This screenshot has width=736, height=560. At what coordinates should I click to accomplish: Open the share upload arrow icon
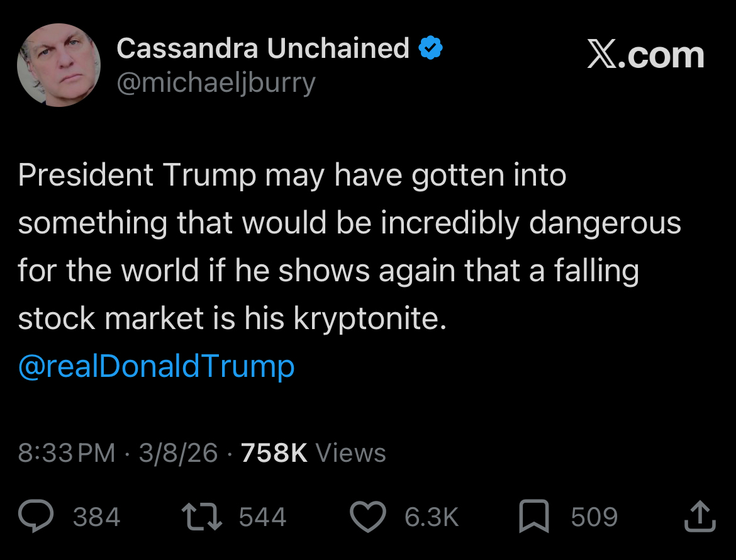pyautogui.click(x=700, y=516)
